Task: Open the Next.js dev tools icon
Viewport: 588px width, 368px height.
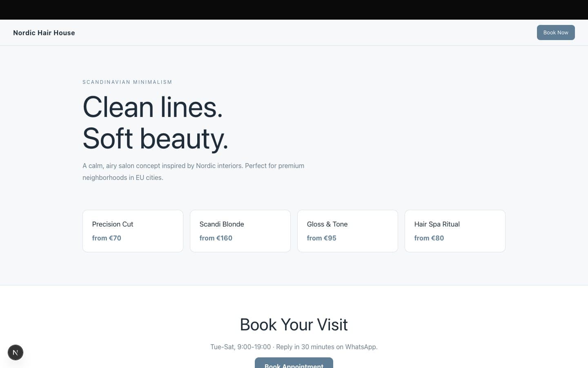Action: coord(16,352)
